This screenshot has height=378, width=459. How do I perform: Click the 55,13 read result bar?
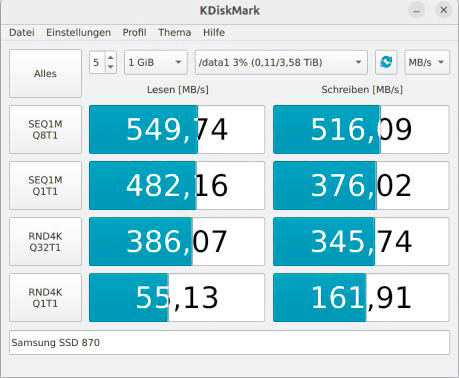177,298
